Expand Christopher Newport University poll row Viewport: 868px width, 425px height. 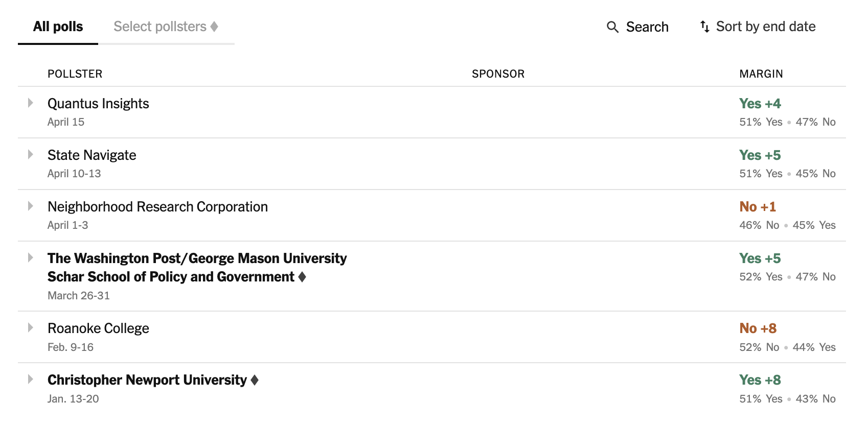(31, 380)
